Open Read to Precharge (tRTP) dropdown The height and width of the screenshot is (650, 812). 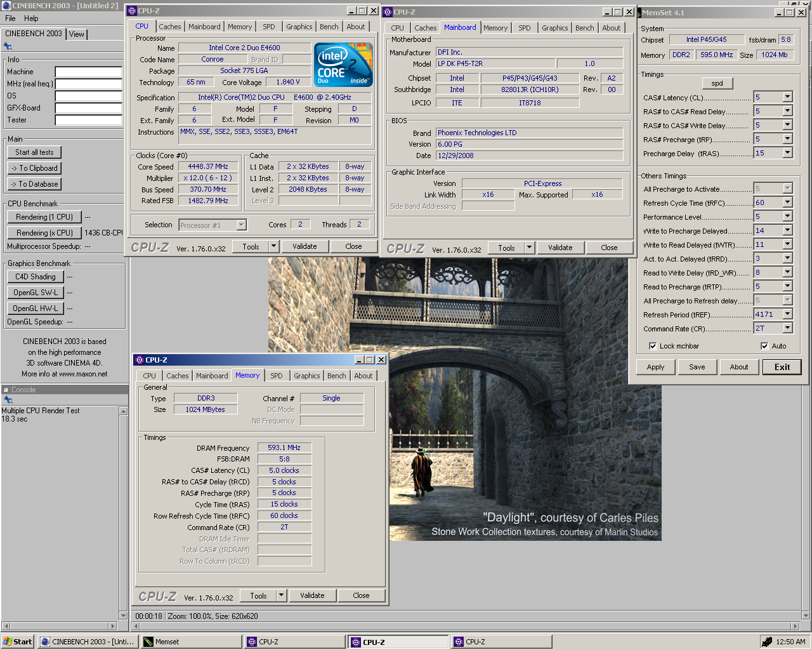[x=787, y=286]
